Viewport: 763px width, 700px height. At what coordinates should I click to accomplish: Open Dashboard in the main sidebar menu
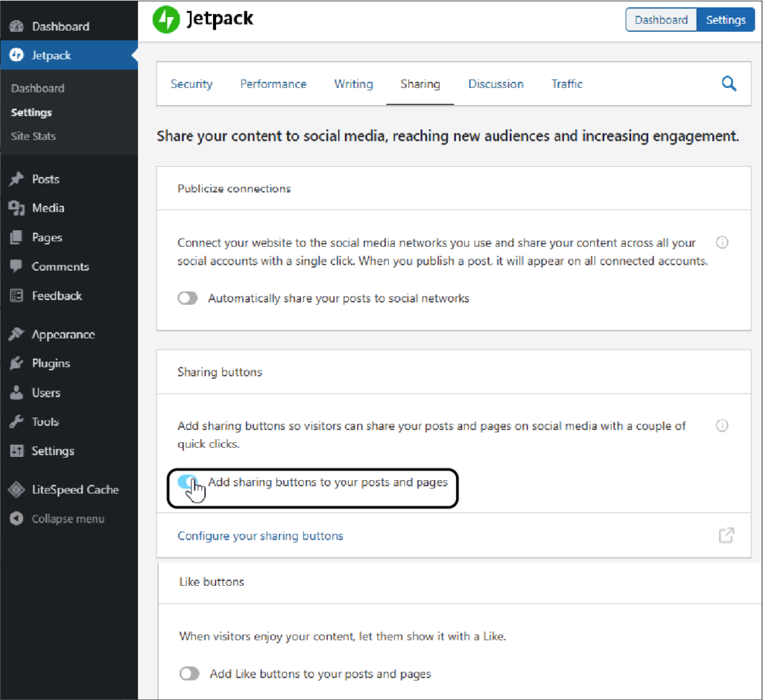(69, 26)
